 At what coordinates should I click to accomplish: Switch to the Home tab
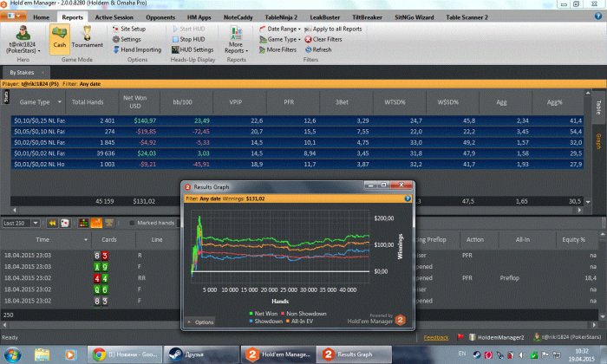(41, 17)
